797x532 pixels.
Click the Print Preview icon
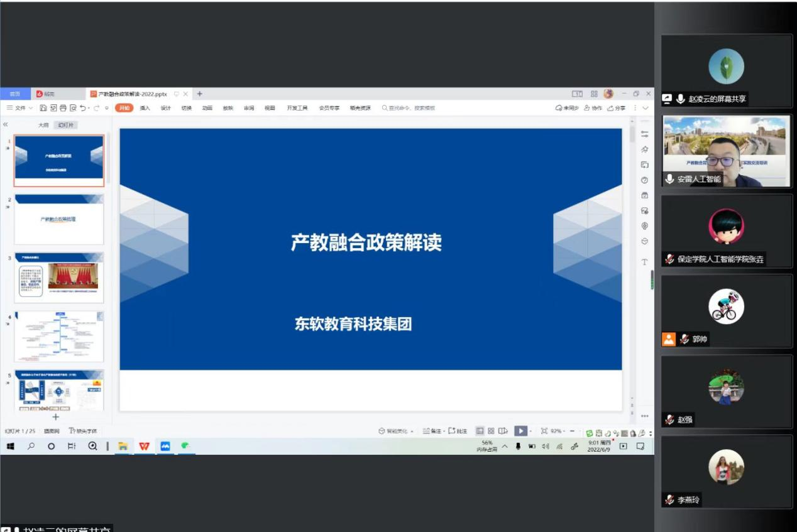click(73, 108)
